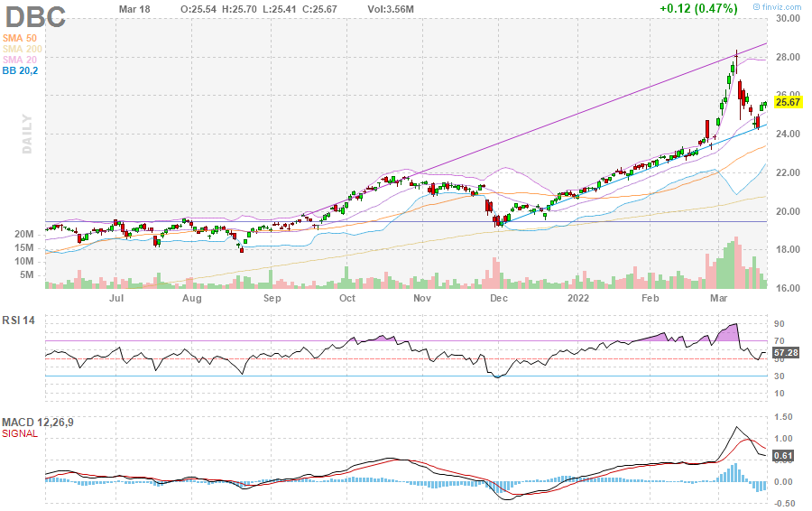The width and height of the screenshot is (812, 511).
Task: Click the RSI 14 indicator label
Action: coord(19,321)
